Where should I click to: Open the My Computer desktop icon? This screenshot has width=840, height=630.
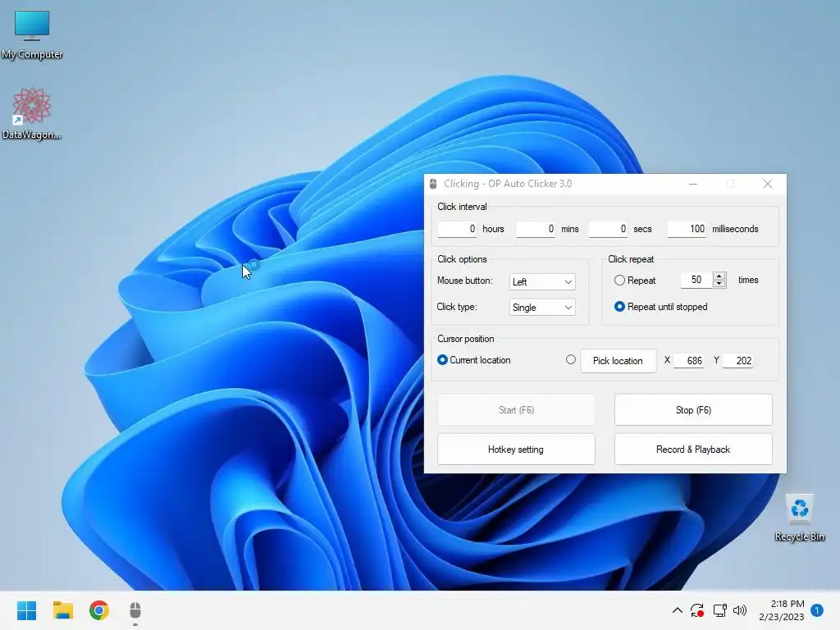click(x=32, y=34)
